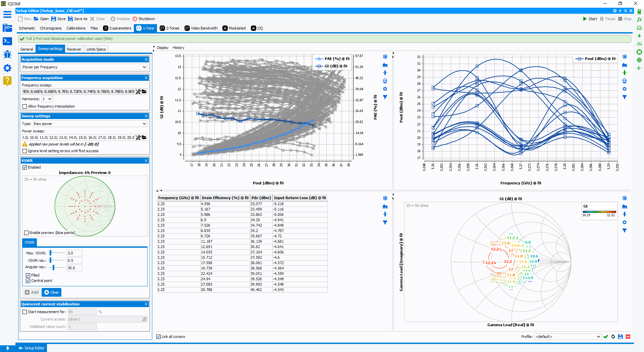Collapse the Sweep settings section header

click(x=146, y=116)
